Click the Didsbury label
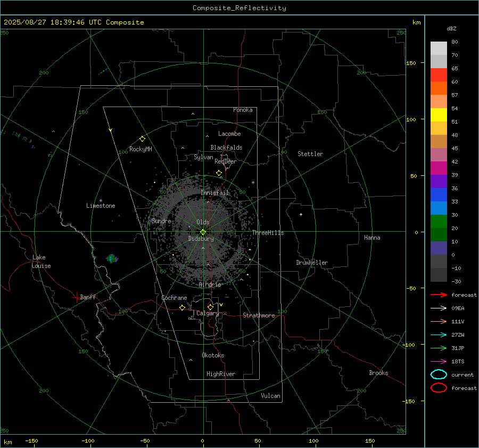 [x=201, y=239]
